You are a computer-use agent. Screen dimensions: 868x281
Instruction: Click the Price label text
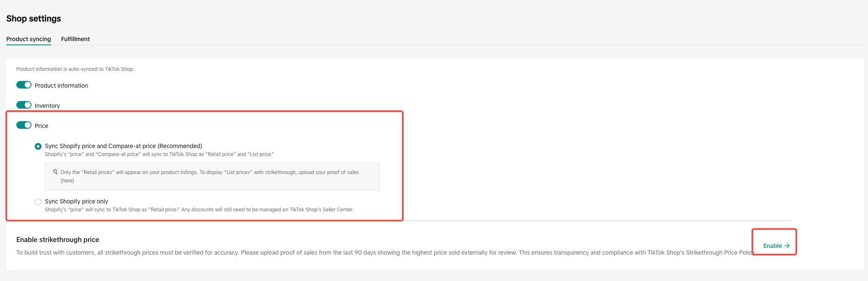(x=41, y=126)
